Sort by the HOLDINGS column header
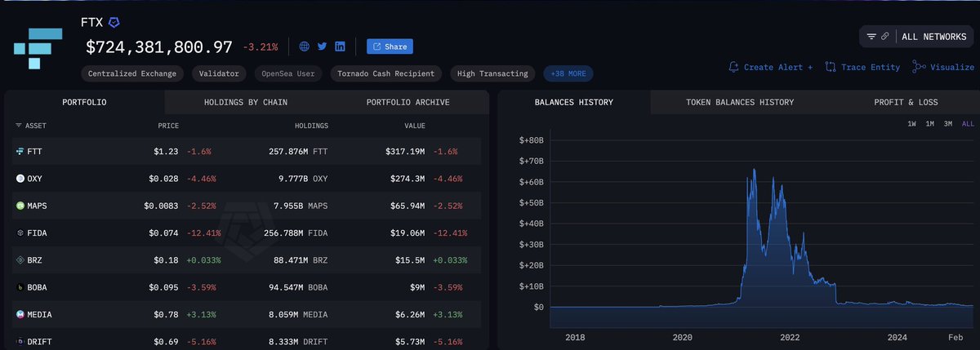Viewport: 980px width, 350px height. [310, 126]
